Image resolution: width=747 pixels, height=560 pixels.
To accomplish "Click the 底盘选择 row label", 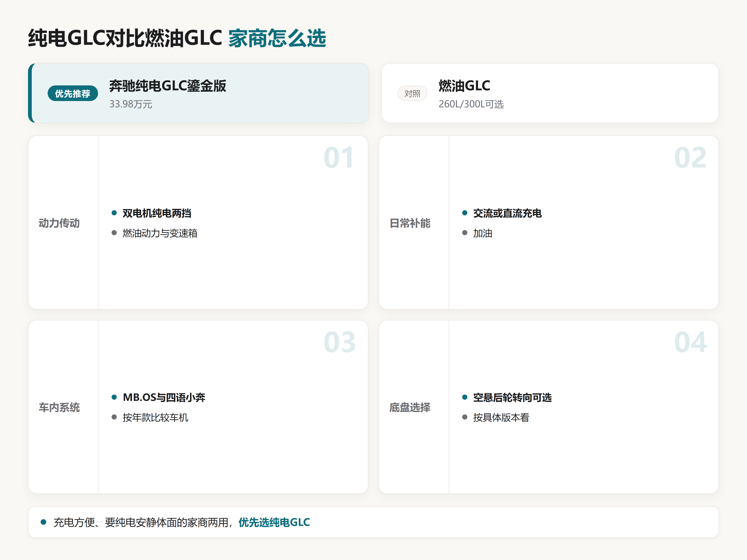I will click(x=410, y=407).
